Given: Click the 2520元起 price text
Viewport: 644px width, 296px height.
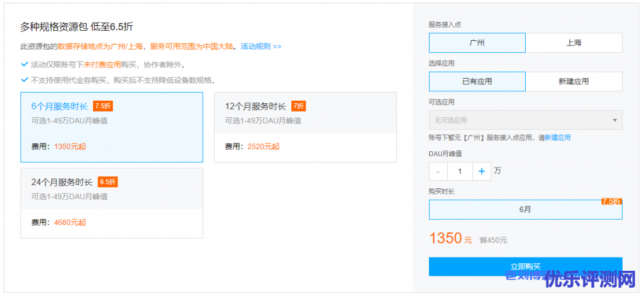Looking at the screenshot, I should click(x=264, y=147).
